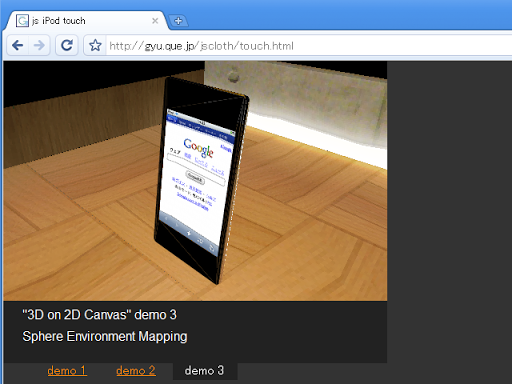Select the demo 3 tab
Viewport: 512px width, 384px height.
[x=205, y=371]
